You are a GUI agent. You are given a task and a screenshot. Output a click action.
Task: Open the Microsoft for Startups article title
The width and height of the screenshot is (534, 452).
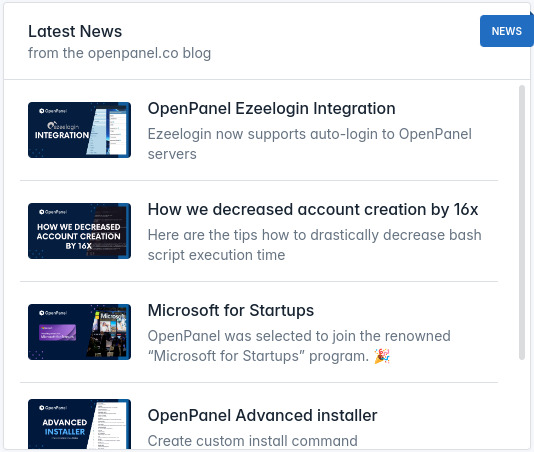(x=231, y=310)
